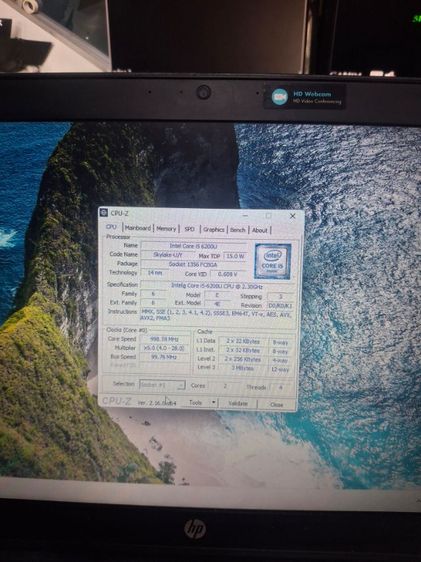This screenshot has height=562, width=421.
Task: Click the Core VID value field
Action: point(228,274)
